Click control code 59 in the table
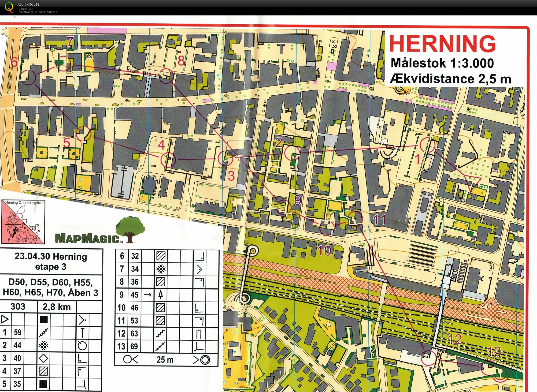The width and height of the screenshot is (537, 392). tap(18, 332)
